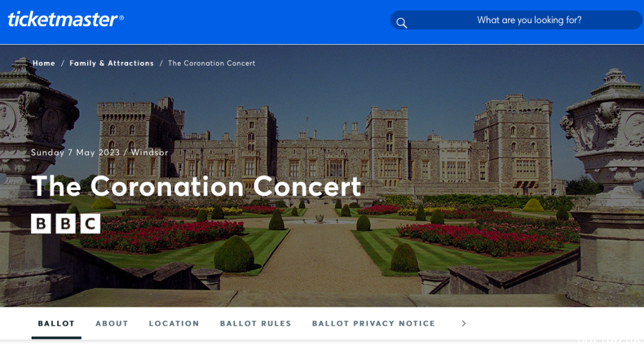Image resolution: width=644 pixels, height=346 pixels.
Task: Click the Sunday 7 May 2023 / Windsor text
Action: [100, 152]
